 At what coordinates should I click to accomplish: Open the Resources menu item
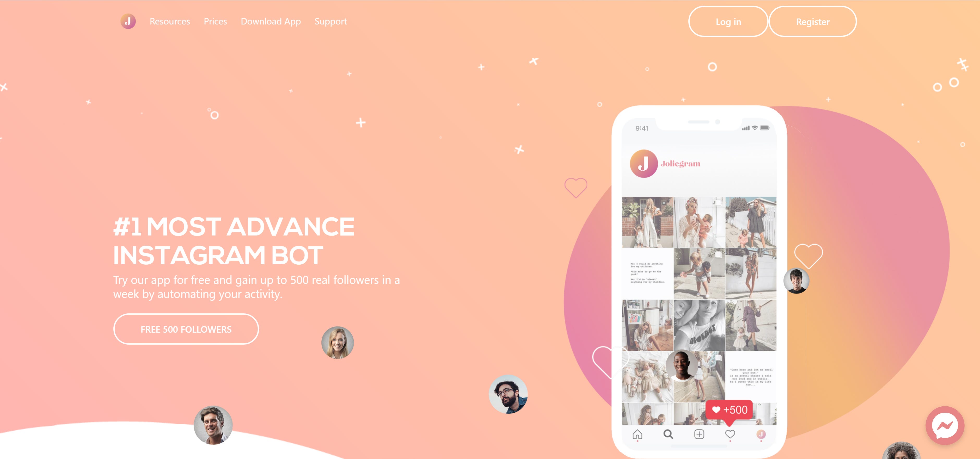(170, 21)
